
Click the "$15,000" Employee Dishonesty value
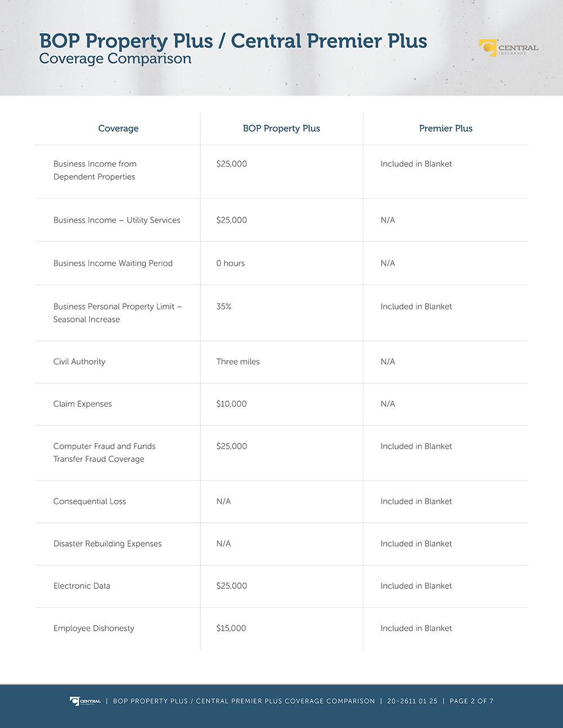click(x=231, y=628)
